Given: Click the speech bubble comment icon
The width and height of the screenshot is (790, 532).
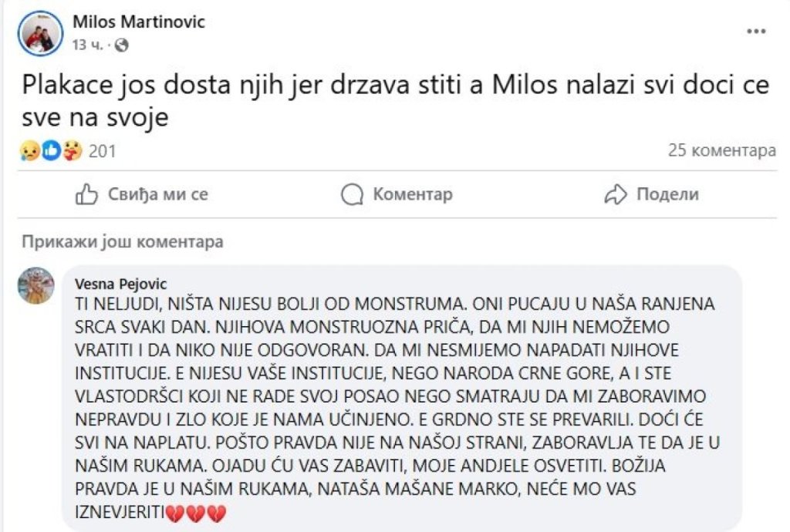Looking at the screenshot, I should (x=352, y=194).
